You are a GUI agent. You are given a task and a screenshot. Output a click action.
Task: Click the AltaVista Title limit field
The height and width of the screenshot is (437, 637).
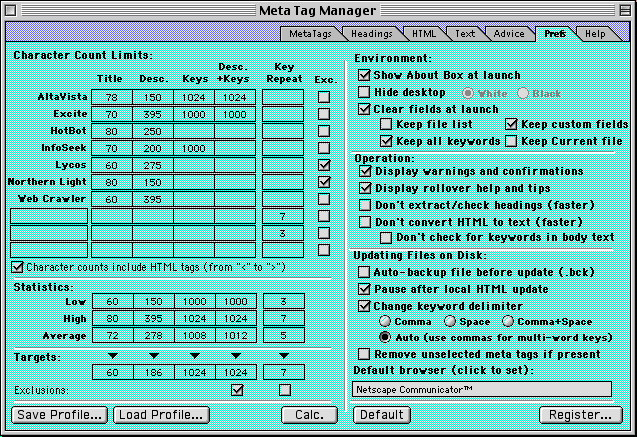tap(112, 97)
